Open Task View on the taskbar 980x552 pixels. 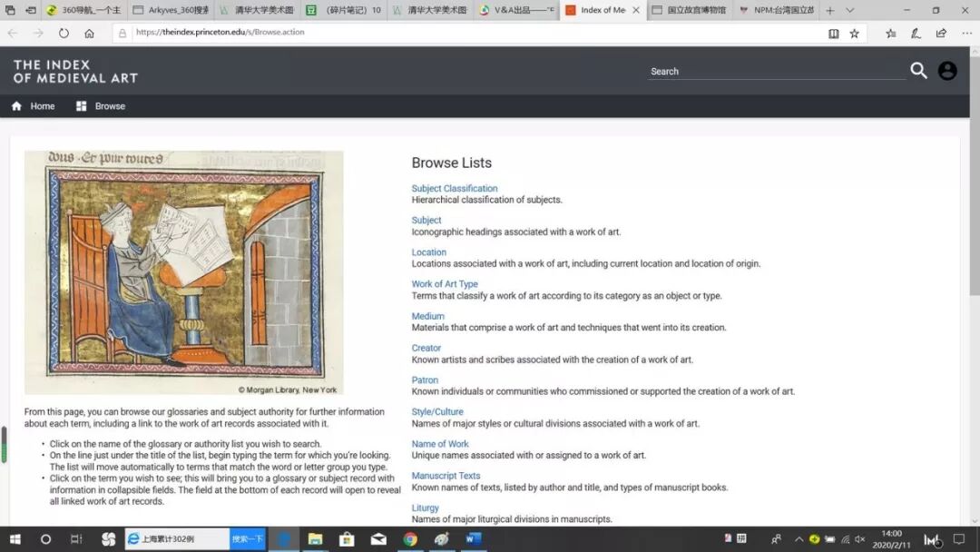(76, 539)
